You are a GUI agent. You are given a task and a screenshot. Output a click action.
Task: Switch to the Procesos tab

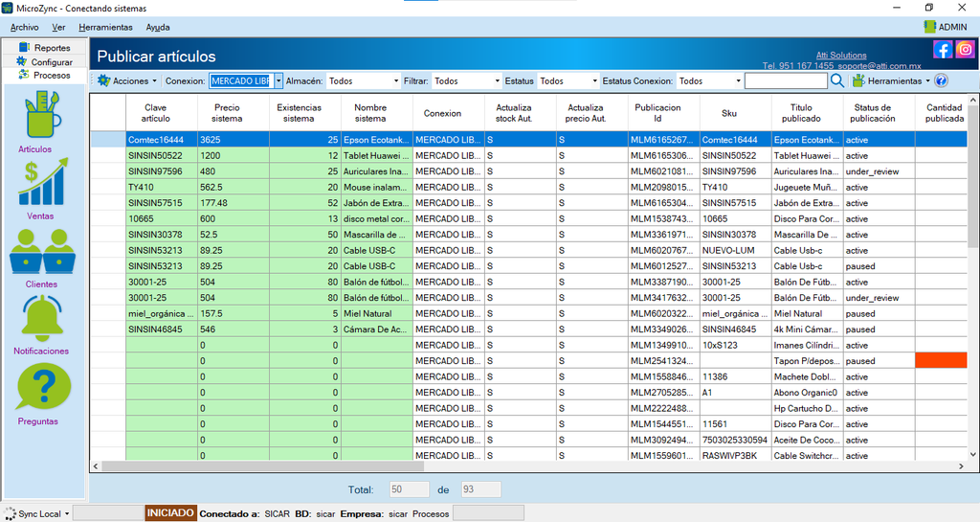(x=44, y=75)
